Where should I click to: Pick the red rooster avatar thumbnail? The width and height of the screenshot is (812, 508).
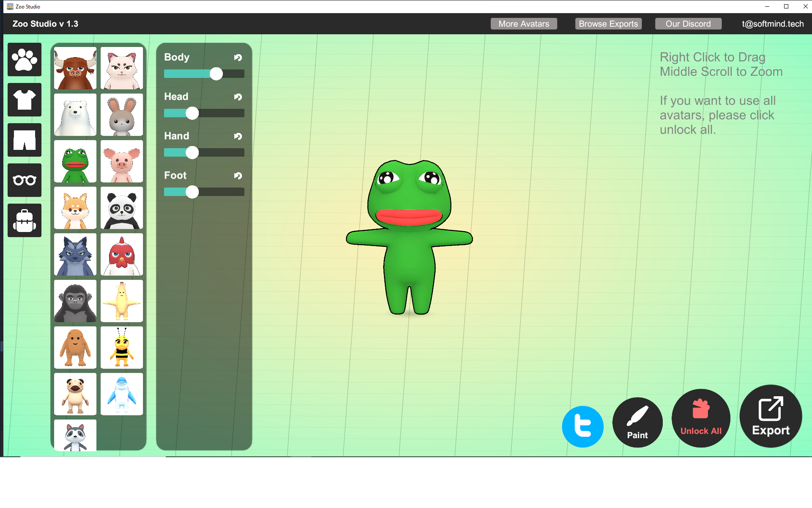point(122,254)
